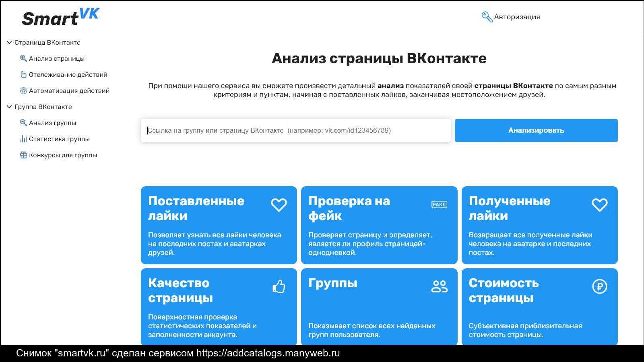Screen dimensions: 644x362
Task: Open the Проверка на фейк card title
Action: click(349, 208)
